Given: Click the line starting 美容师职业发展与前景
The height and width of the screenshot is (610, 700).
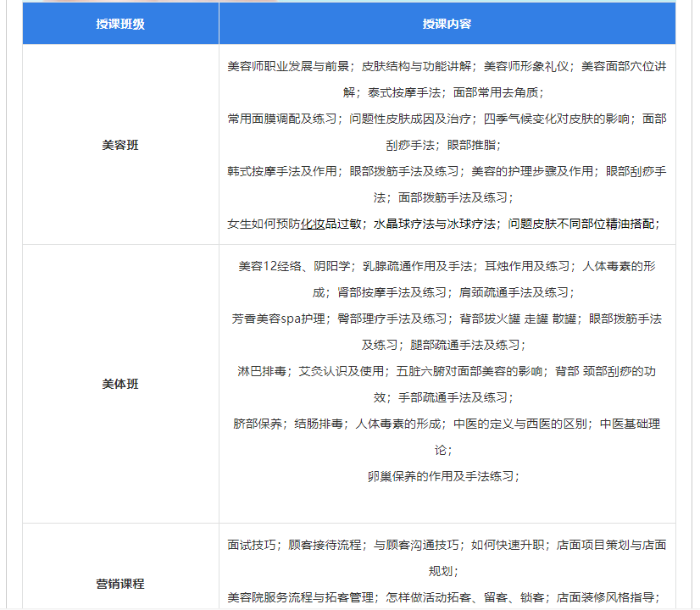Looking at the screenshot, I should coord(447,66).
